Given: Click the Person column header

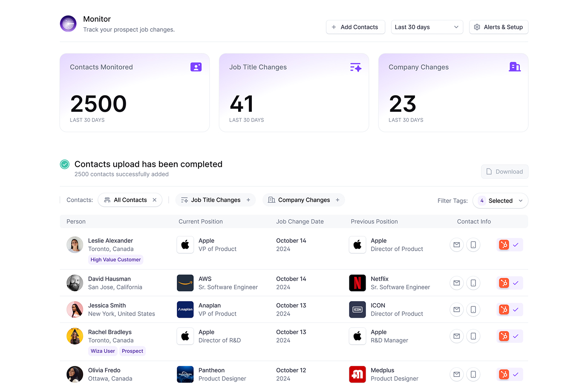Looking at the screenshot, I should pos(76,221).
